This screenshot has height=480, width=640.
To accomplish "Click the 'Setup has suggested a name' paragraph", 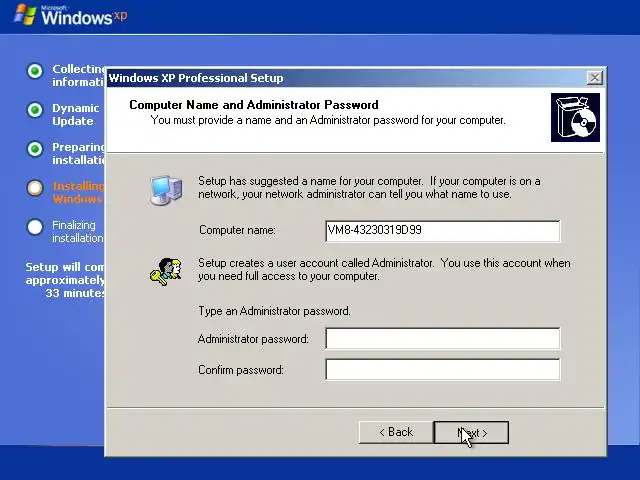I will (x=369, y=187).
